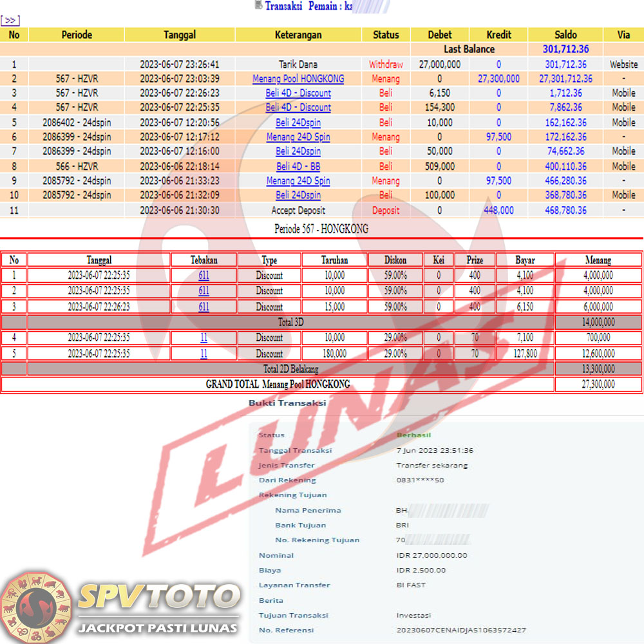
Task: Open Beli 4D - Discount link in row 3
Action: [x=298, y=93]
